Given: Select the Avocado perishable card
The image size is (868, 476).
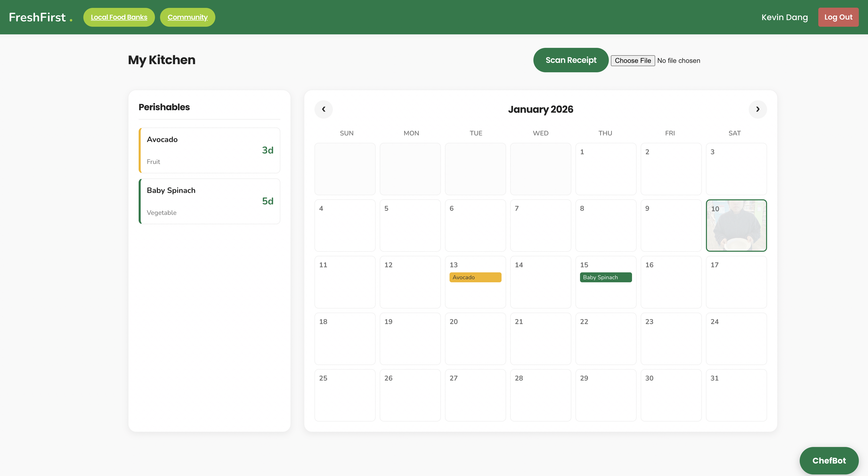Looking at the screenshot, I should (x=209, y=150).
